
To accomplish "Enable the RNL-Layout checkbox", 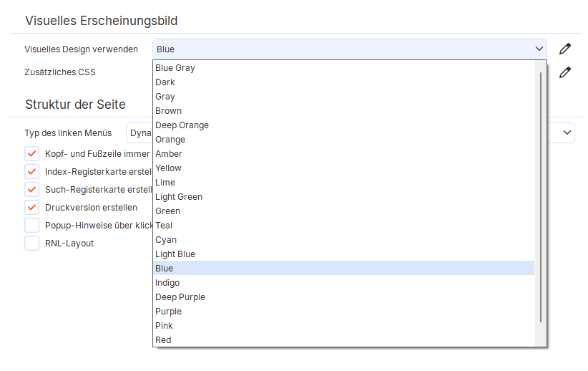I will click(x=32, y=244).
